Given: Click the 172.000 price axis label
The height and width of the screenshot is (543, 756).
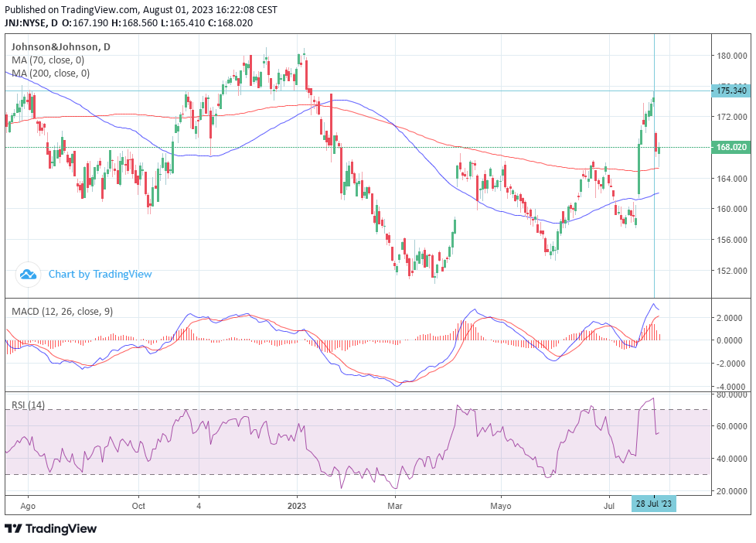Looking at the screenshot, I should pyautogui.click(x=732, y=117).
